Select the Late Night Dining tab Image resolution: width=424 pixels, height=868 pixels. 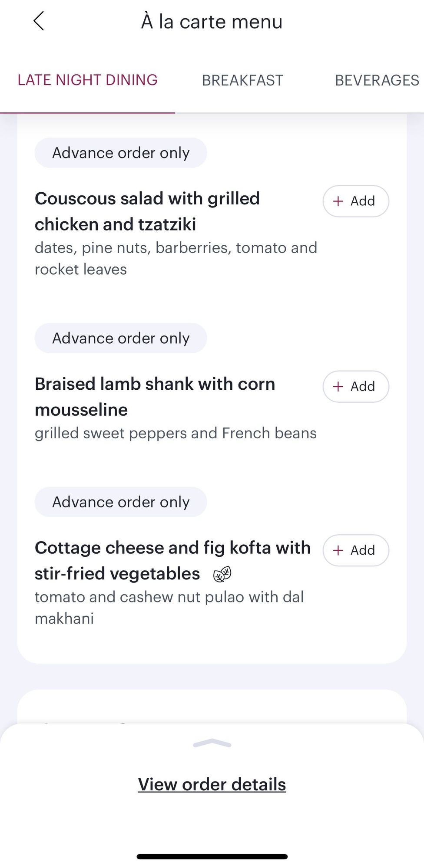(x=87, y=80)
